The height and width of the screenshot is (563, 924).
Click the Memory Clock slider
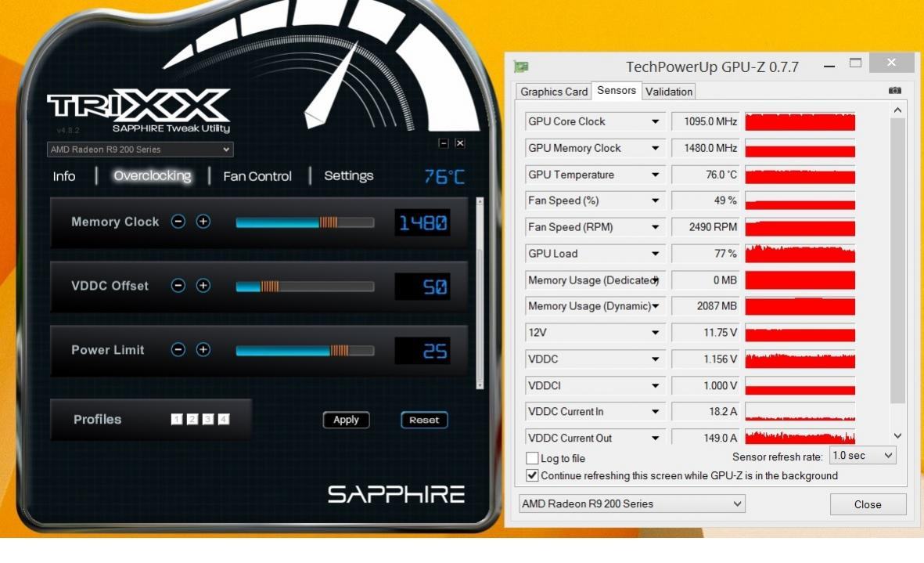tap(304, 222)
